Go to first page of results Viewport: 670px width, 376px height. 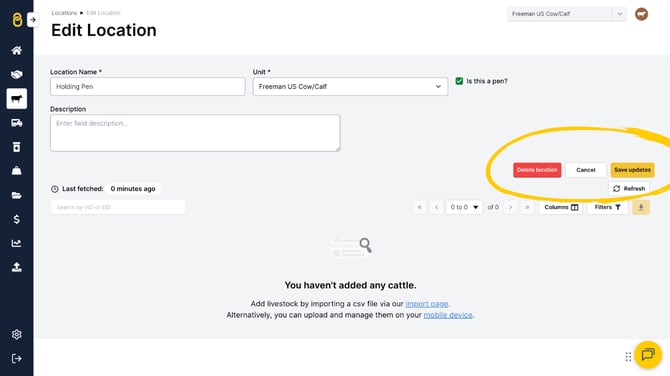420,207
